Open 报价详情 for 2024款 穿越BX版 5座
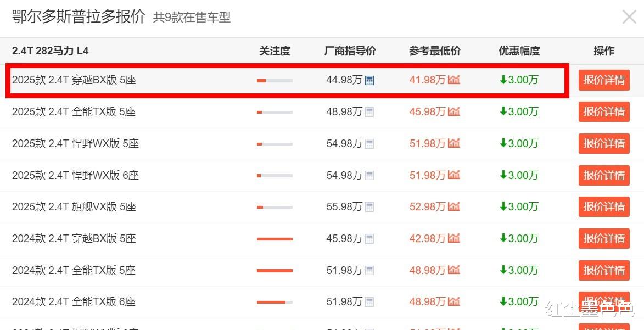 pyautogui.click(x=604, y=239)
